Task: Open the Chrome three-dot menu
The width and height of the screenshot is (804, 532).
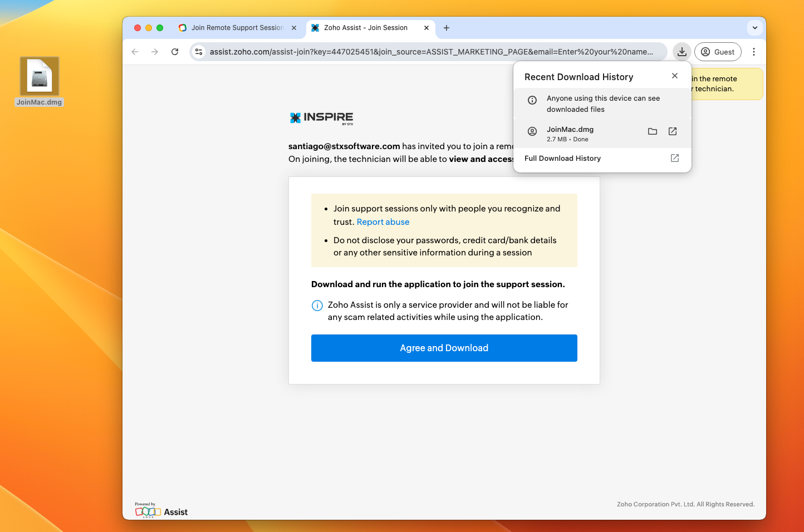Action: [x=754, y=52]
